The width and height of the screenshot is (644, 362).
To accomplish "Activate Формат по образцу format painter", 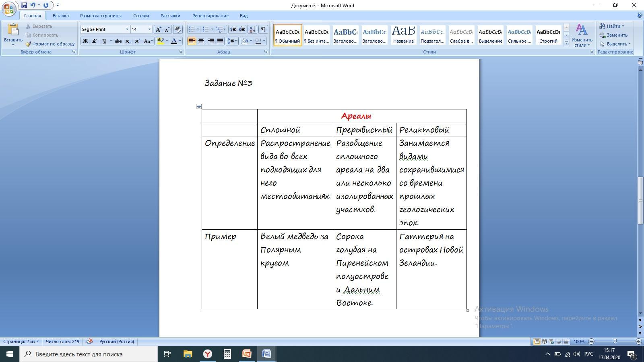I will click(50, 44).
